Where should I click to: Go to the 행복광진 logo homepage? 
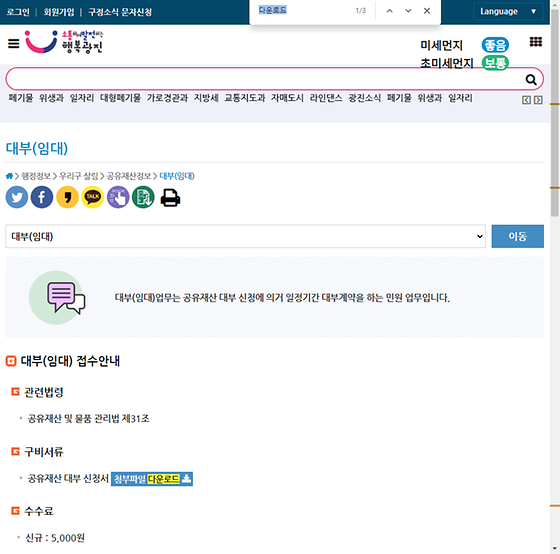click(64, 42)
